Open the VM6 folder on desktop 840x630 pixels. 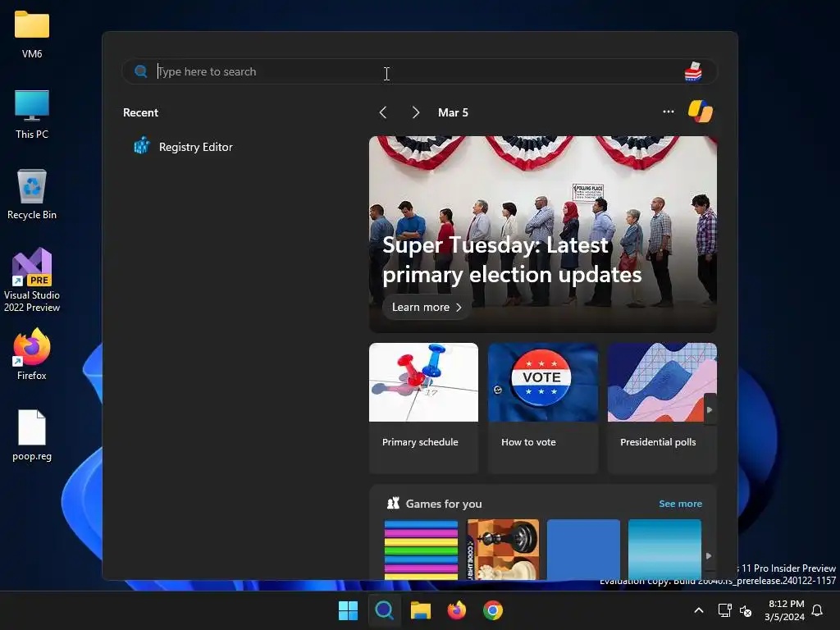[x=32, y=34]
